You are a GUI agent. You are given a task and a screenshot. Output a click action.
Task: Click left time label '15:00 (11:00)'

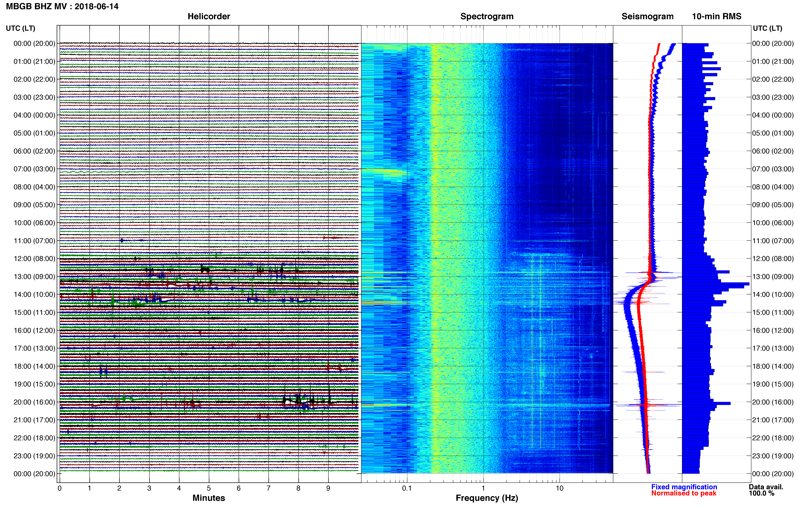click(x=34, y=312)
